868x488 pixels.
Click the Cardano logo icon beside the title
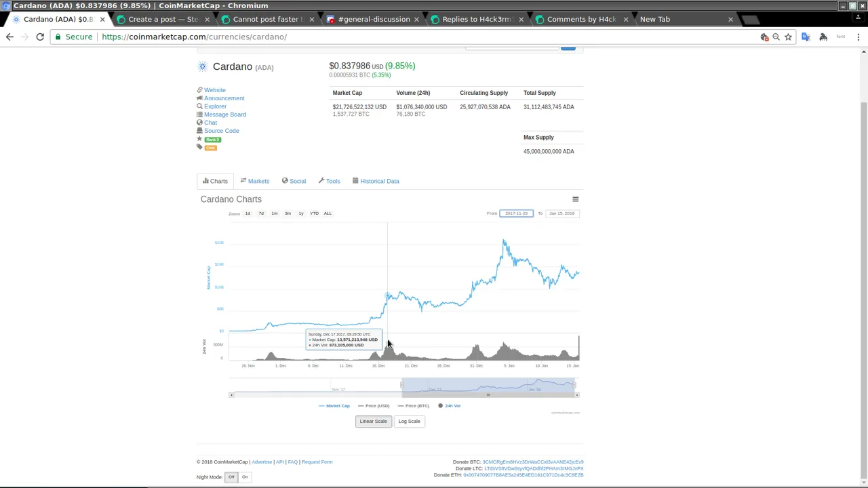pos(202,66)
